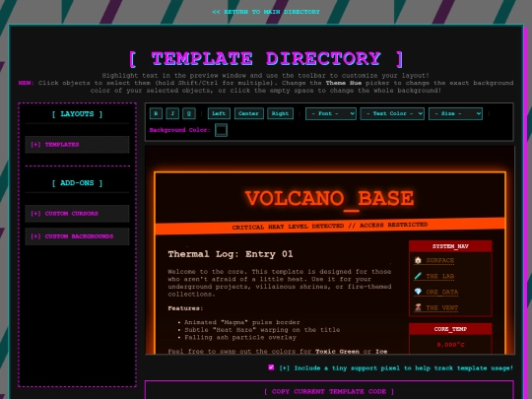Align text with the Center button

click(248, 113)
